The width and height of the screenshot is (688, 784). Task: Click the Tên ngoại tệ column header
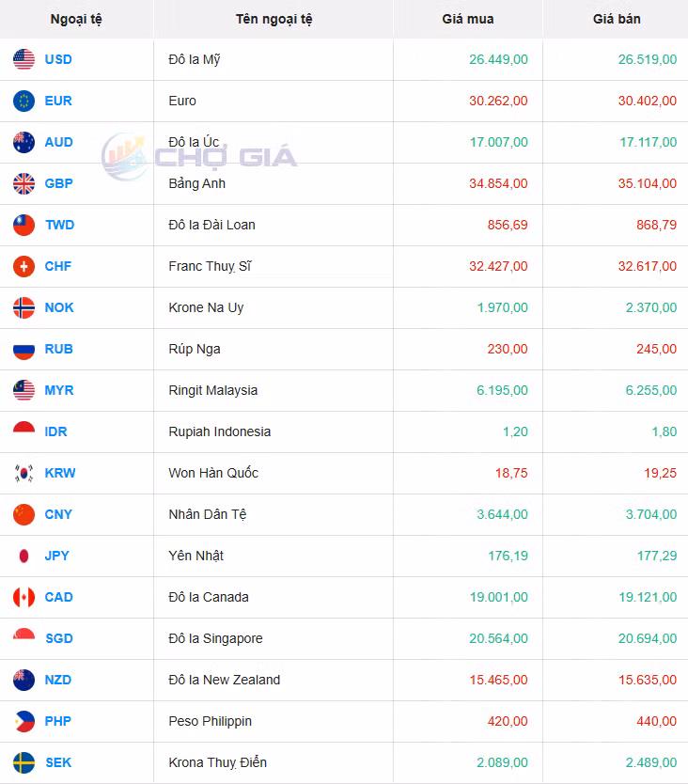[x=274, y=19]
